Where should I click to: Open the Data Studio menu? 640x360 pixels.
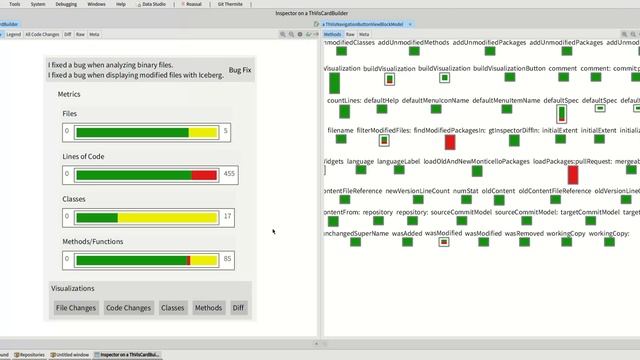(151, 4)
